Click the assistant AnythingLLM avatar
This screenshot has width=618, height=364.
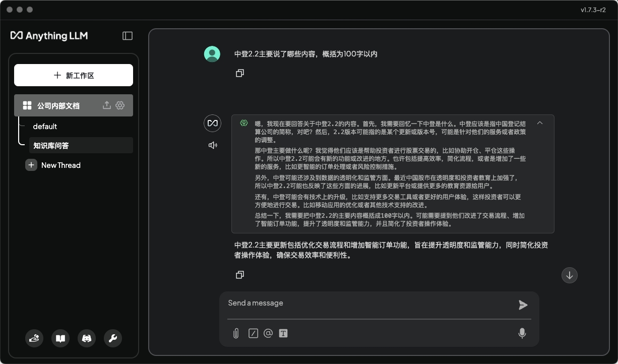213,124
